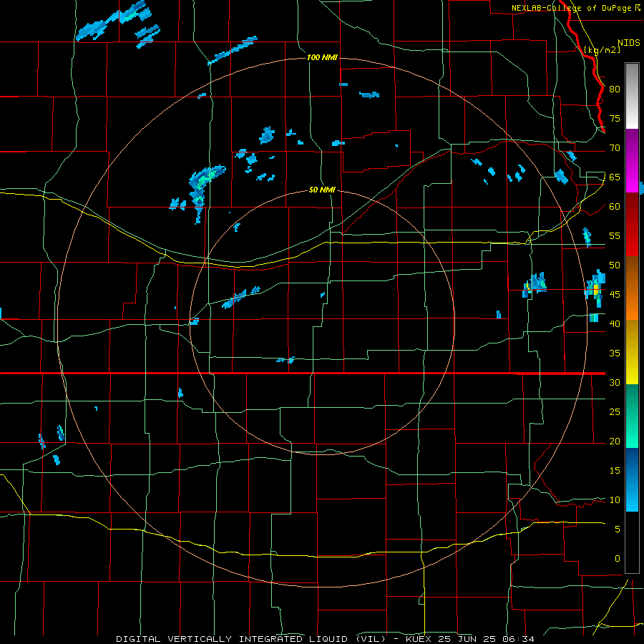
Task: Click the 50 NMI range ring label
Action: tap(322, 190)
